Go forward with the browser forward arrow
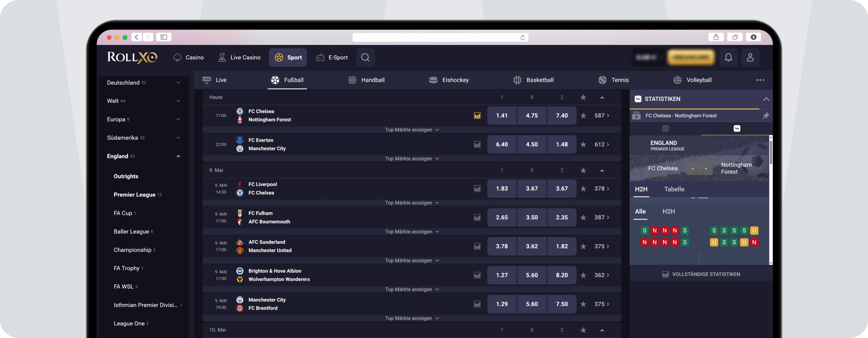 (148, 37)
